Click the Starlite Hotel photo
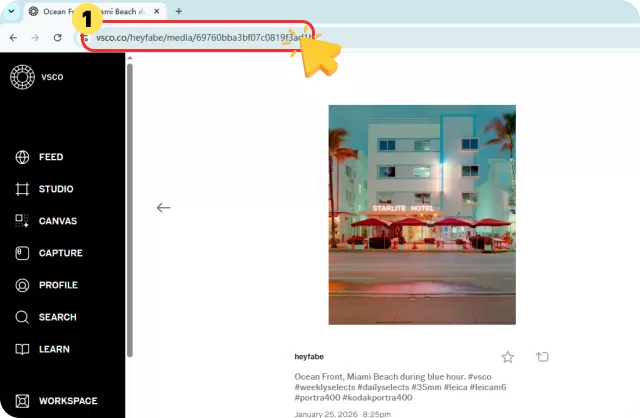 click(422, 215)
